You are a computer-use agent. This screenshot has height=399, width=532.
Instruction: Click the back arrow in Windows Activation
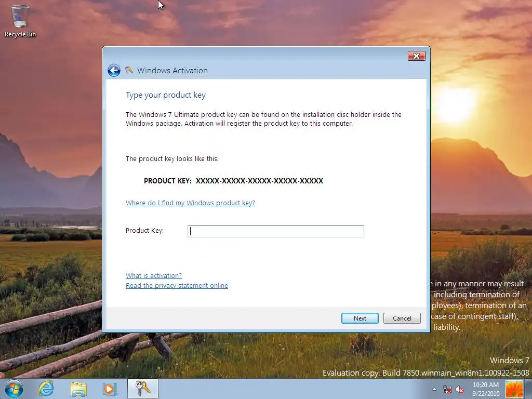click(114, 70)
